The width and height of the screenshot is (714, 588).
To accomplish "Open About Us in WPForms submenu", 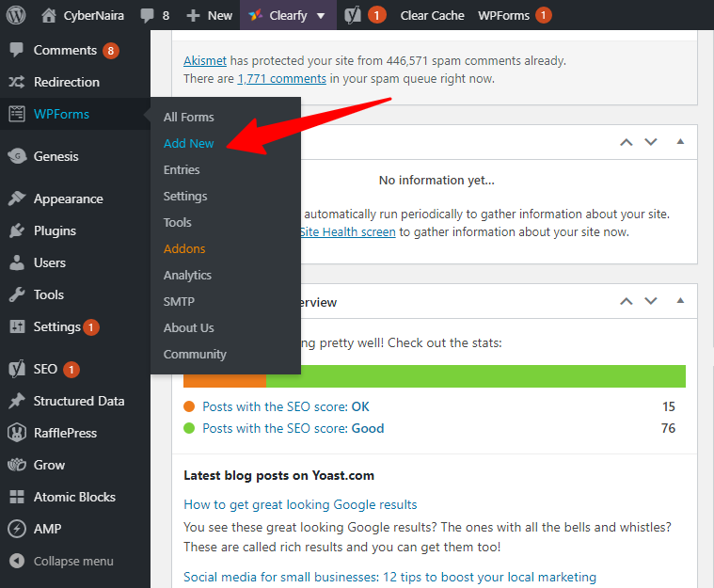I will tap(188, 328).
